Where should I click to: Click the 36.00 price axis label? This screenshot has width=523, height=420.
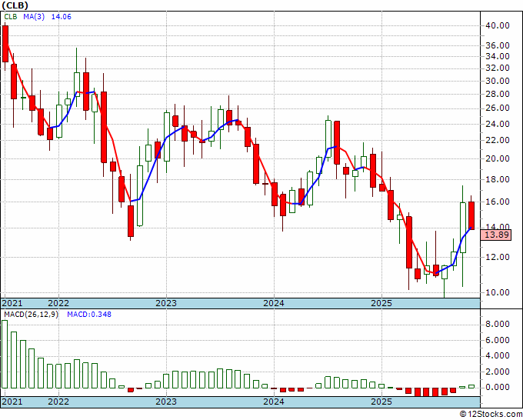pyautogui.click(x=497, y=45)
